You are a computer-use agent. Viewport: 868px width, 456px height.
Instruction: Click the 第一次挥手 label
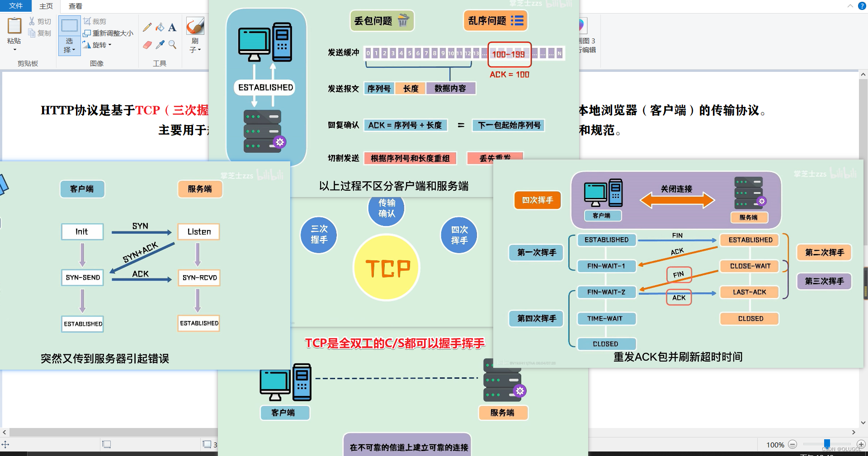[537, 253]
